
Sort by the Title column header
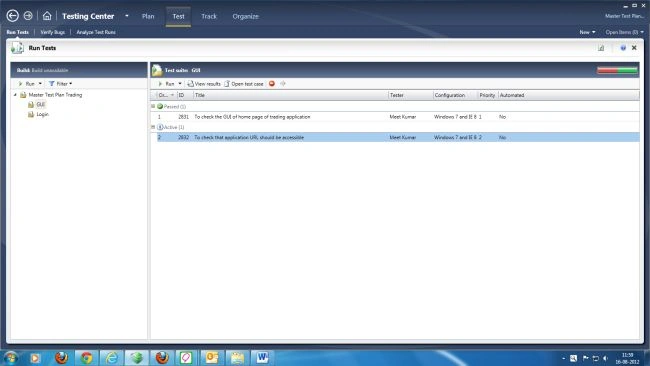coord(291,95)
